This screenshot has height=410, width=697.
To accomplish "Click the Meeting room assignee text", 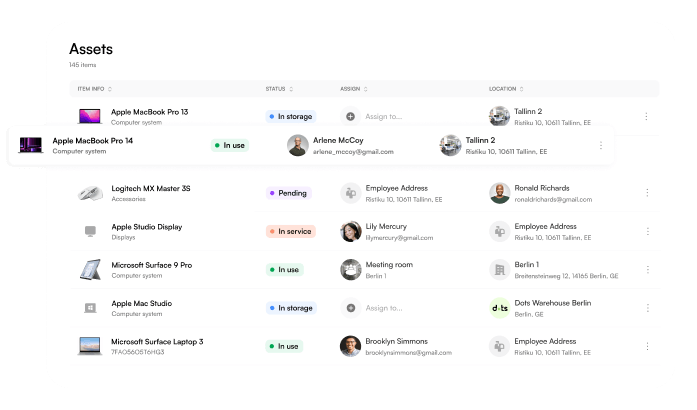I will click(x=389, y=265).
